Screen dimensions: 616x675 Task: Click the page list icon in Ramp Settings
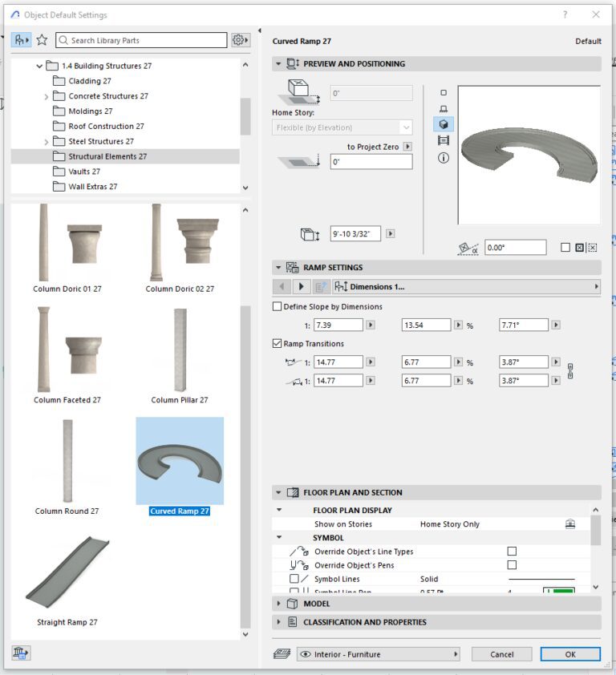[x=320, y=286]
